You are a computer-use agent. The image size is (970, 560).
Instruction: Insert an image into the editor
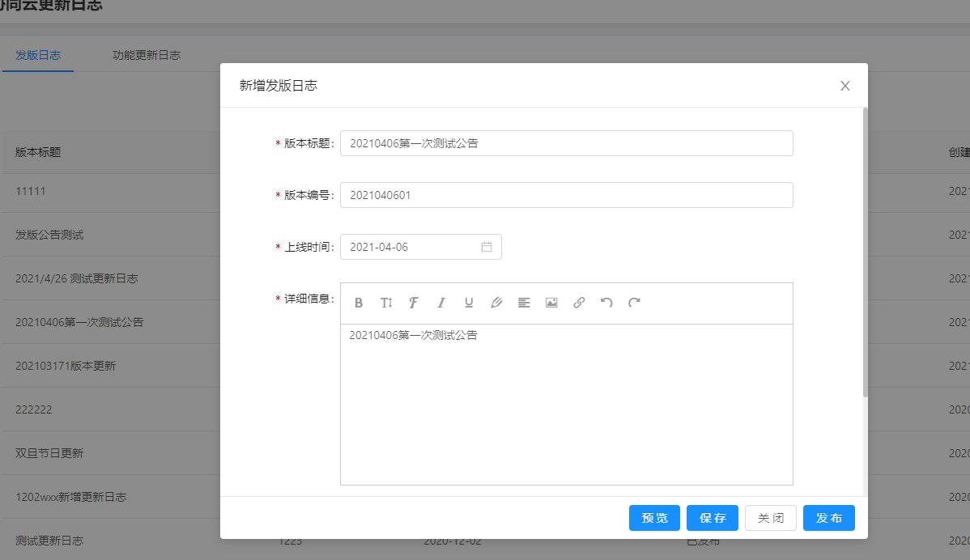pyautogui.click(x=551, y=302)
